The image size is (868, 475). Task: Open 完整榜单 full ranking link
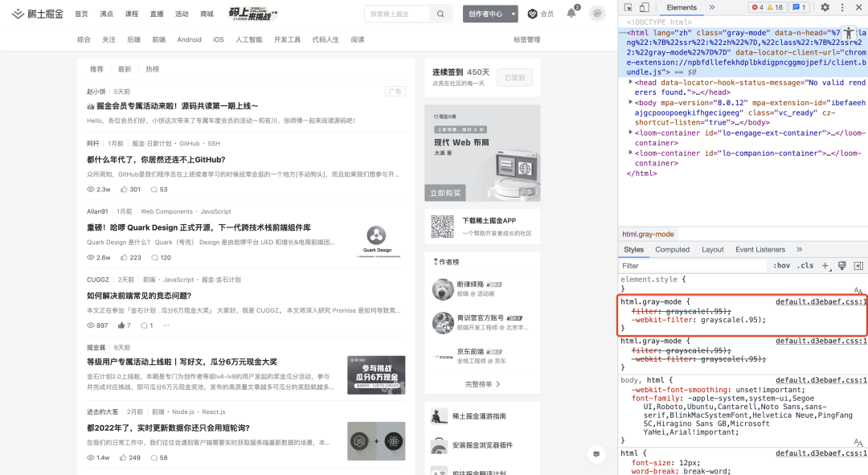tap(482, 384)
